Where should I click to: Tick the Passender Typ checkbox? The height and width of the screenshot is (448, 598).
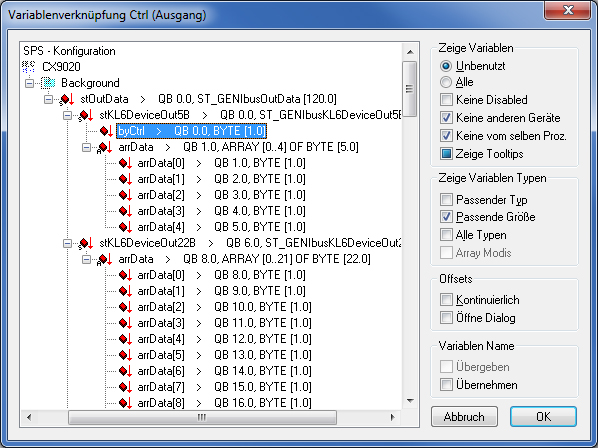tap(446, 199)
